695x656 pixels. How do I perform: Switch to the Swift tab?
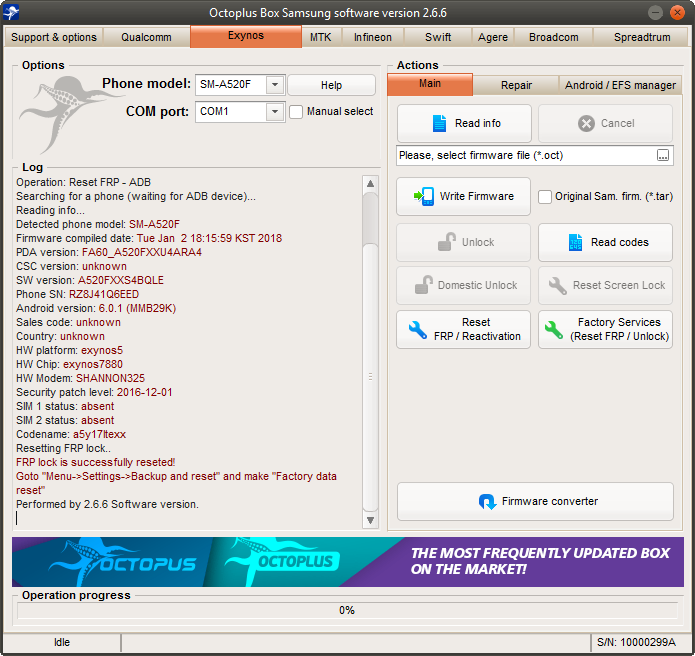pos(438,37)
